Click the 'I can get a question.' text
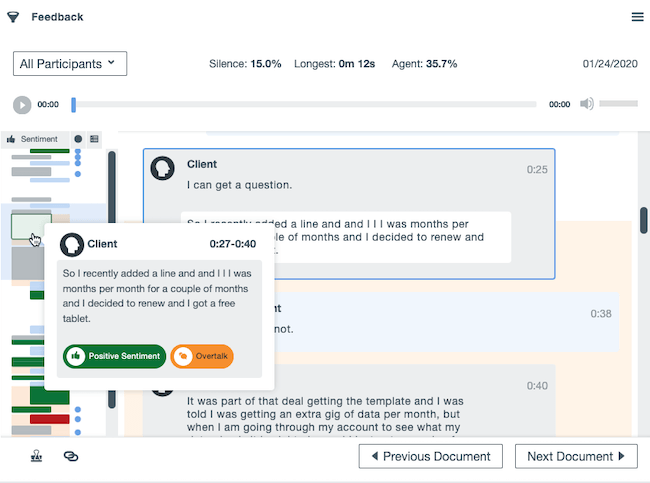This screenshot has height=483, width=650. pyautogui.click(x=239, y=185)
